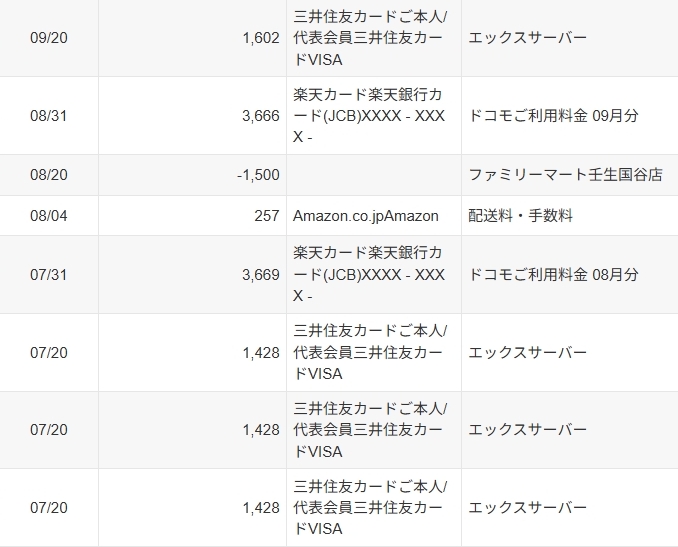Select the 3,666 amount cell
This screenshot has width=678, height=547.
[260, 116]
